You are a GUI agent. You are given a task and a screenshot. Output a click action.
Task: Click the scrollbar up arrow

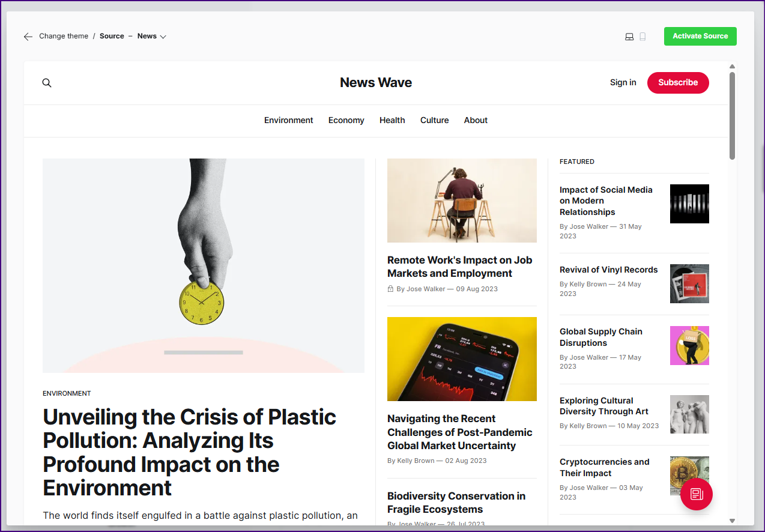[732, 67]
